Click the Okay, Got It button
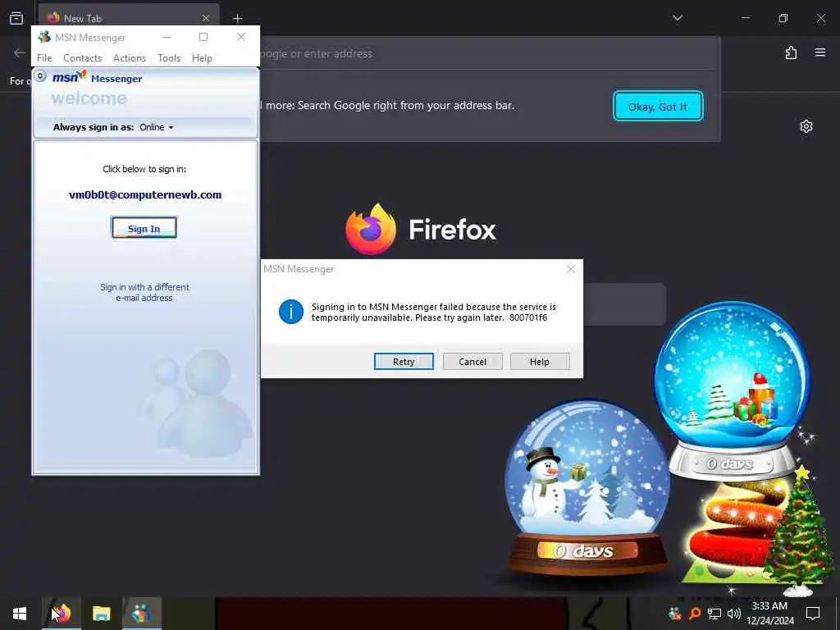 coord(657,107)
